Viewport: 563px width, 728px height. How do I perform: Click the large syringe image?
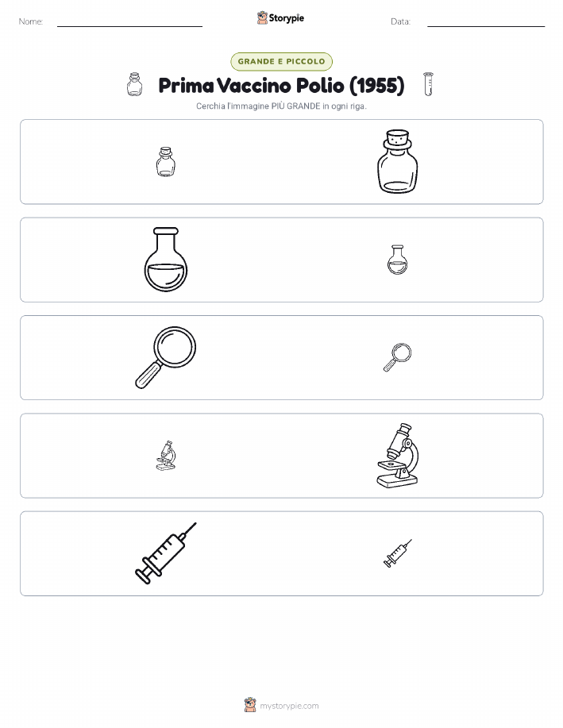click(166, 553)
